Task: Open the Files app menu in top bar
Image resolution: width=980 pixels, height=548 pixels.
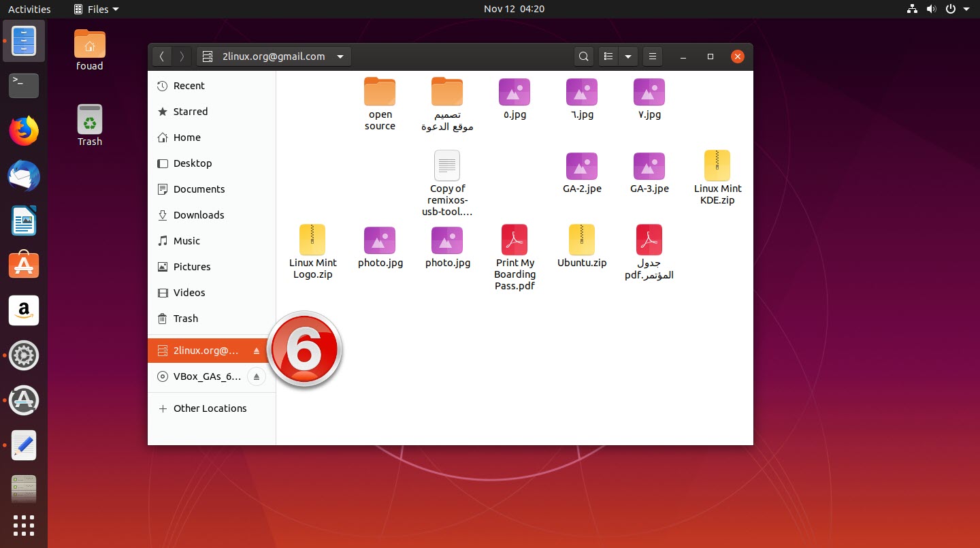Action: [96, 9]
